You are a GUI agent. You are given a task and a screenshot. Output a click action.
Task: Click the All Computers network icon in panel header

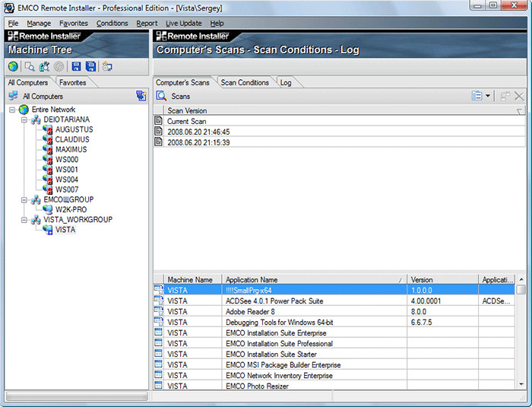(13, 96)
